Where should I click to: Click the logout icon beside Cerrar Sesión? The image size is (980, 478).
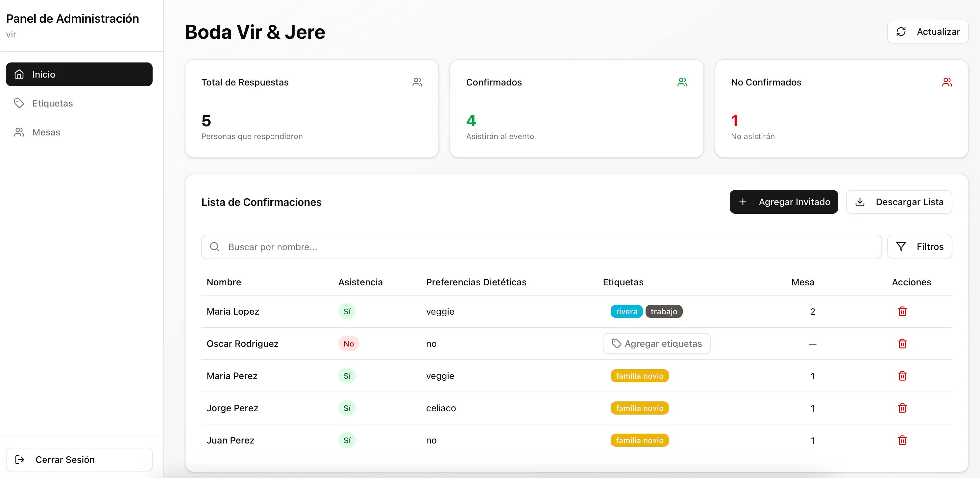[20, 459]
